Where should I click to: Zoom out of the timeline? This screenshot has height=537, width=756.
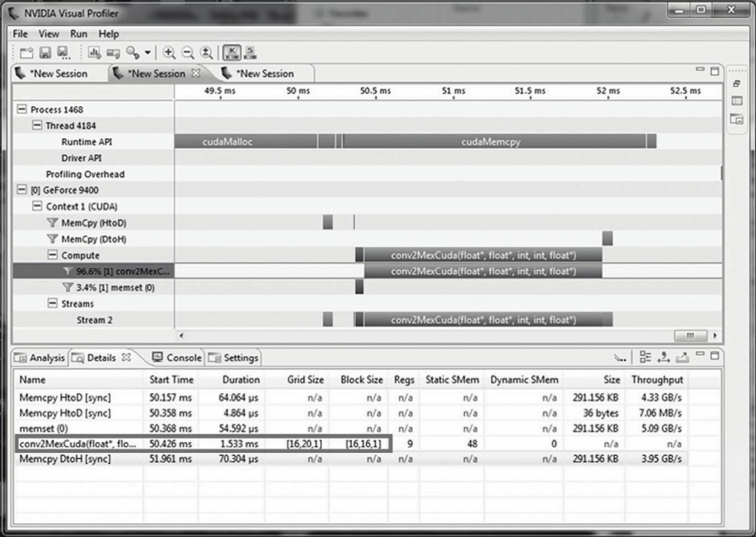[188, 53]
